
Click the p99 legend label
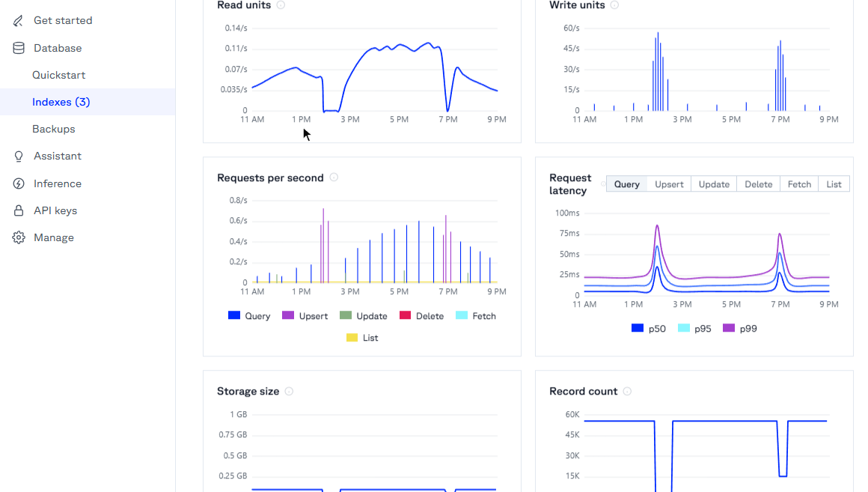click(748, 329)
